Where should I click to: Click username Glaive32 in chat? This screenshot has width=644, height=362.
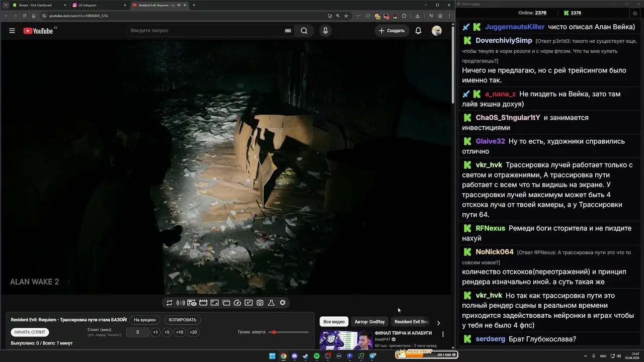coord(490,141)
